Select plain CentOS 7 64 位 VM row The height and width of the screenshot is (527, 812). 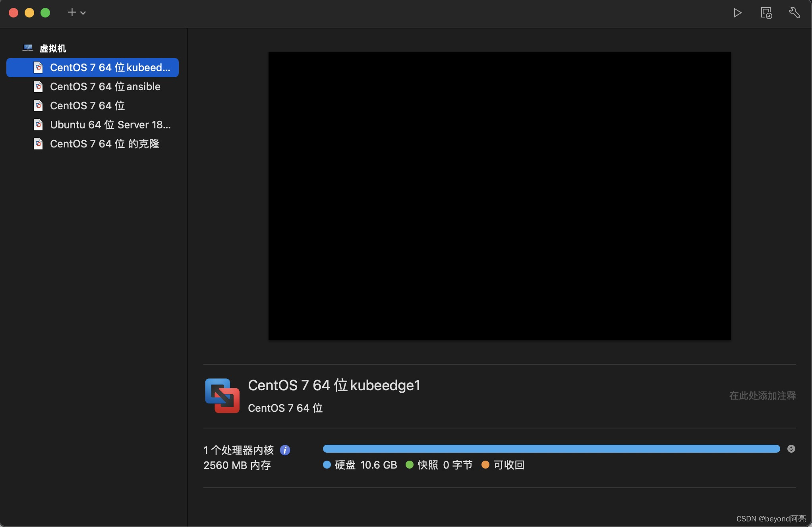93,106
